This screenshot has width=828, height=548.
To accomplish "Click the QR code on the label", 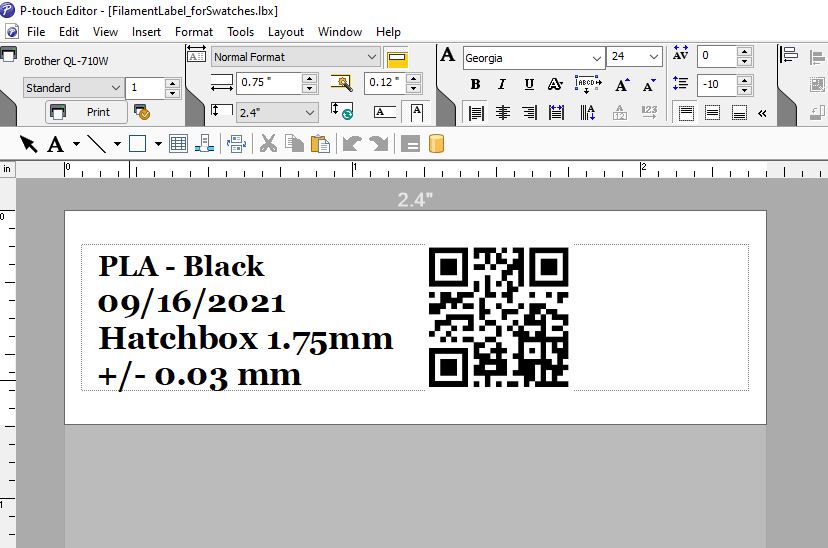I will coord(498,317).
